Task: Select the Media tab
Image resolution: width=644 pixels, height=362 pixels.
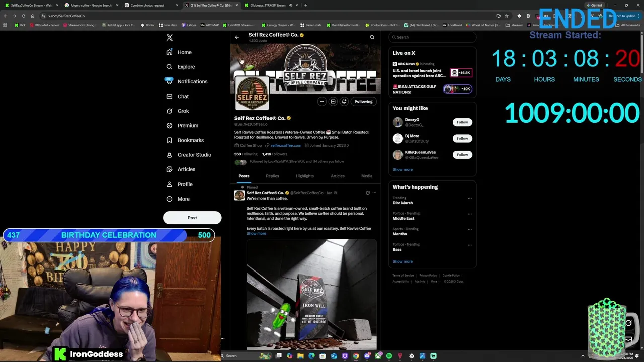Action: pos(367,176)
